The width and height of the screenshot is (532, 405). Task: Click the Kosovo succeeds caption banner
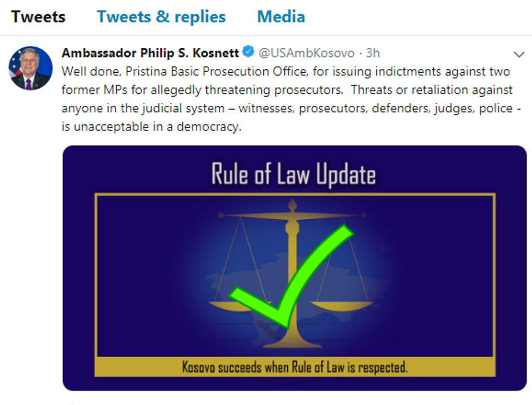[295, 367]
